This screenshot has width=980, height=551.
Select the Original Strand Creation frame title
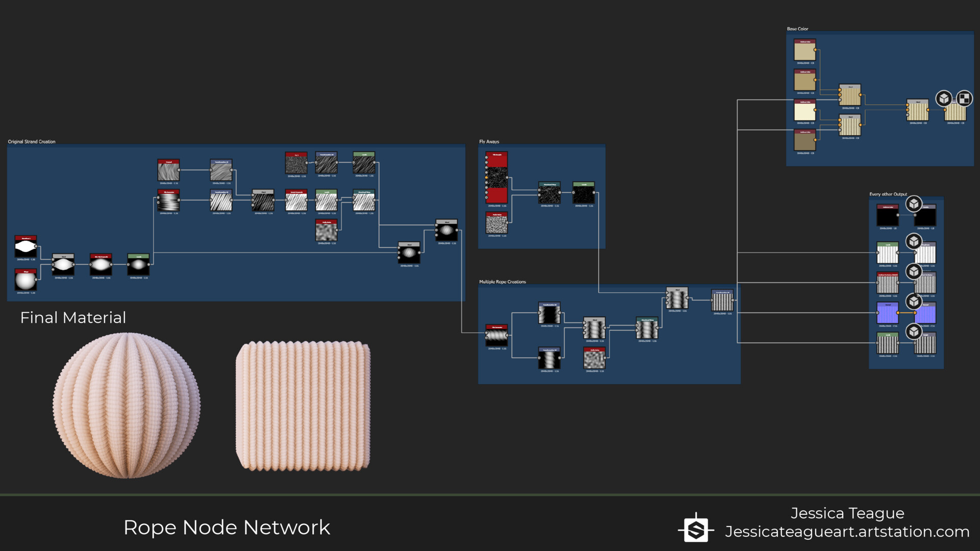pos(32,142)
